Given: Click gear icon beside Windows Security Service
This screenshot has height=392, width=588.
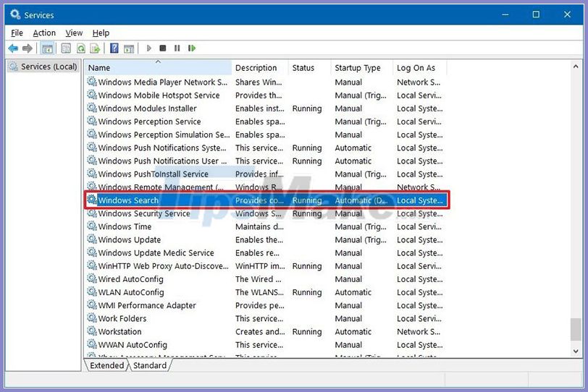Looking at the screenshot, I should coord(92,213).
